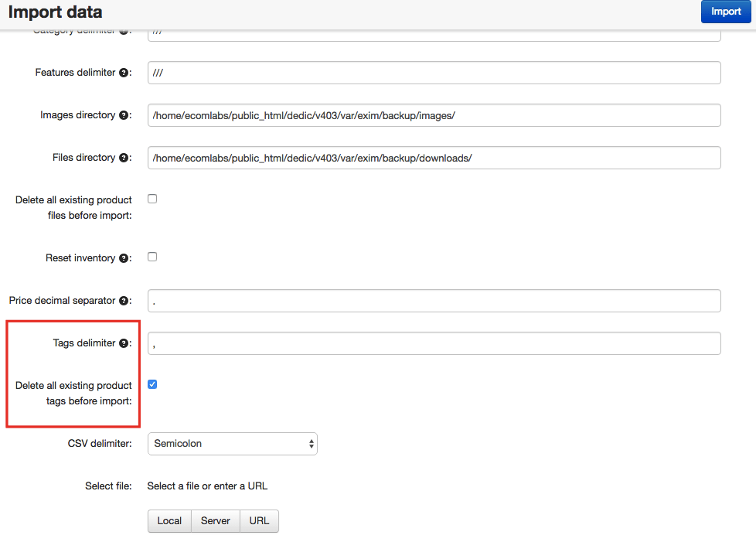Image resolution: width=756 pixels, height=542 pixels.
Task: Open help icon for Reset inventory
Action: pos(124,258)
